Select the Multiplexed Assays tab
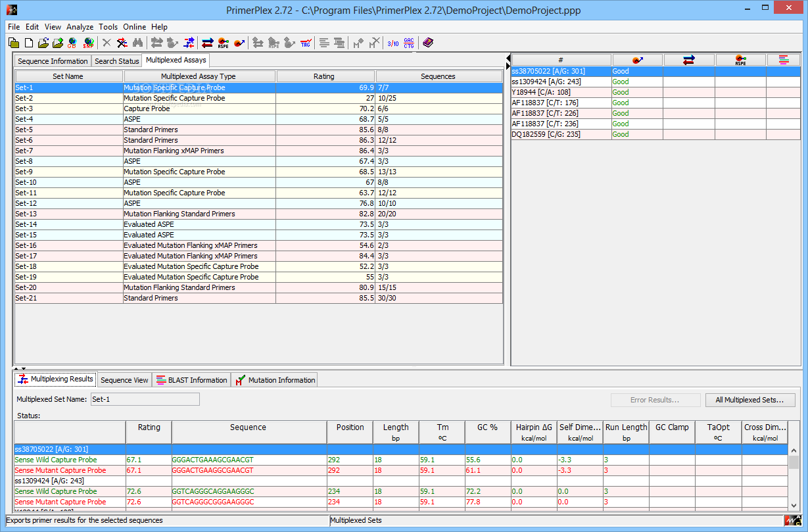The image size is (808, 532). point(176,60)
